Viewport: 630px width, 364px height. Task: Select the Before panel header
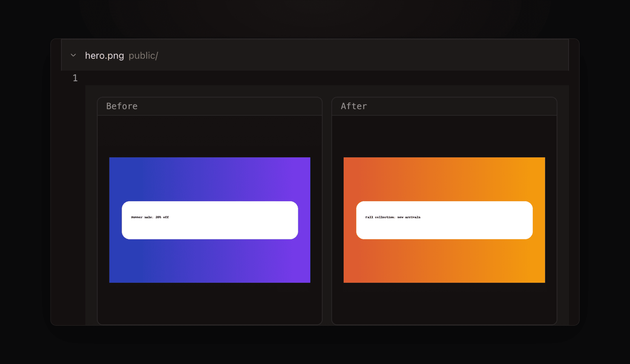tap(210, 106)
